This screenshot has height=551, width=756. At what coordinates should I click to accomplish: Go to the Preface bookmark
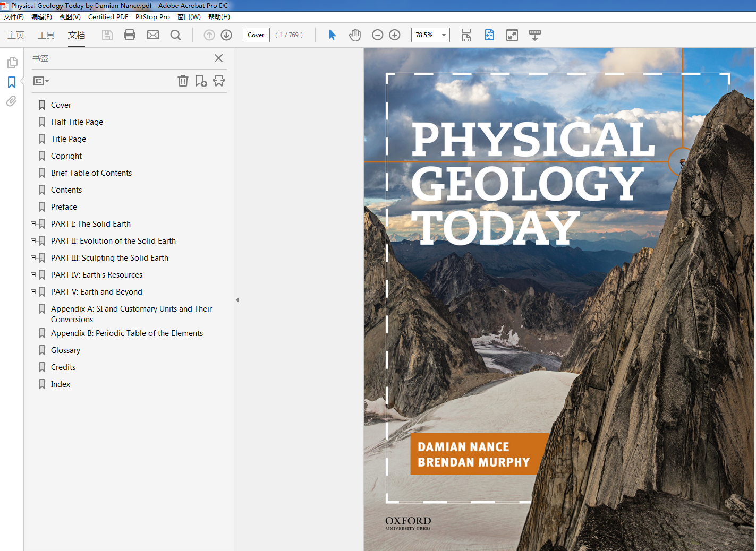[64, 207]
